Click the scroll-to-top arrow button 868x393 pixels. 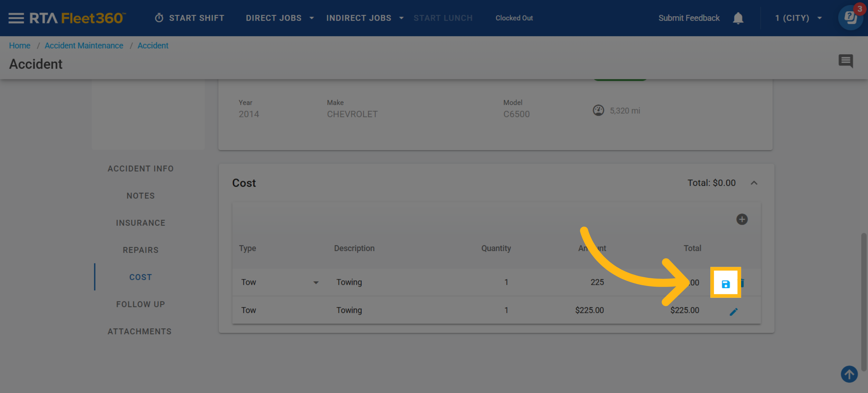pos(849,374)
